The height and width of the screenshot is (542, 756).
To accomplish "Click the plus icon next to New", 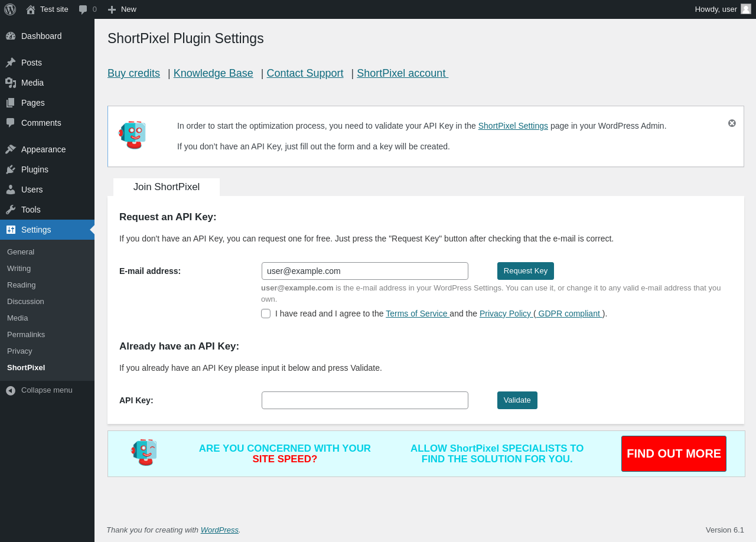I will tap(112, 9).
